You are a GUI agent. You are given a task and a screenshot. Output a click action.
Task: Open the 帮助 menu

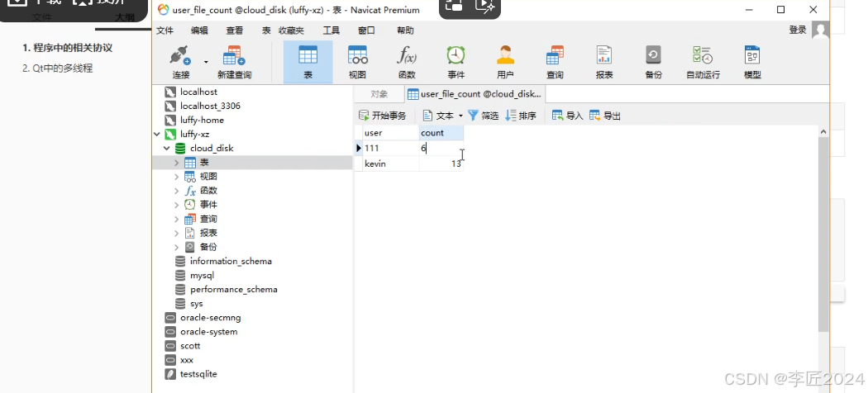coord(405,31)
